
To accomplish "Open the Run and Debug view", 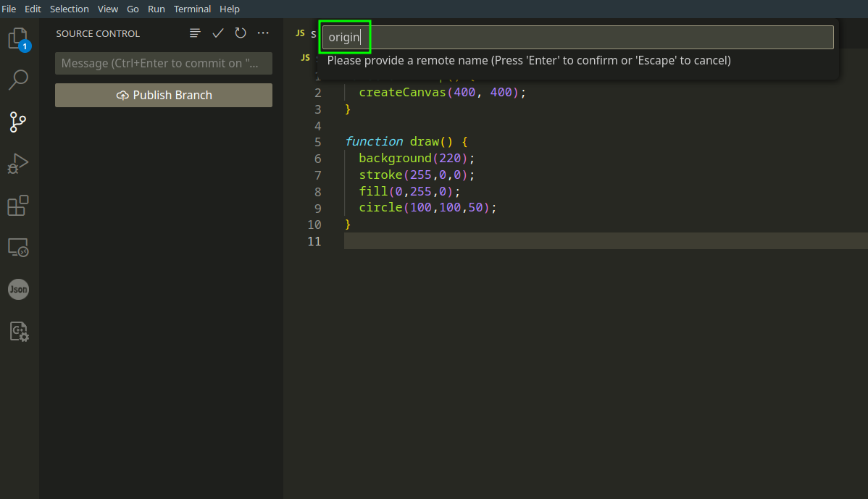I will tap(19, 164).
